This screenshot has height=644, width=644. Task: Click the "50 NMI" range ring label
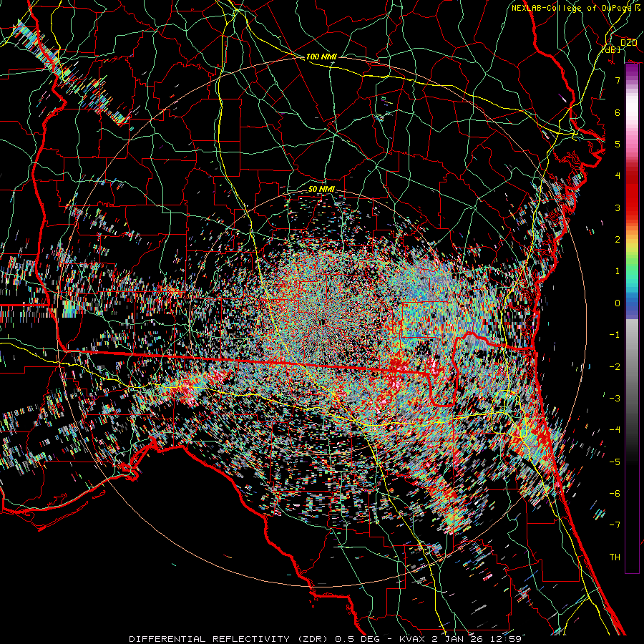tap(321, 189)
